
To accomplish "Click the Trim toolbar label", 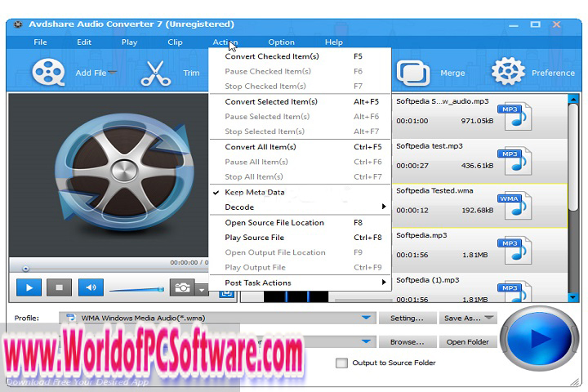I will (191, 73).
